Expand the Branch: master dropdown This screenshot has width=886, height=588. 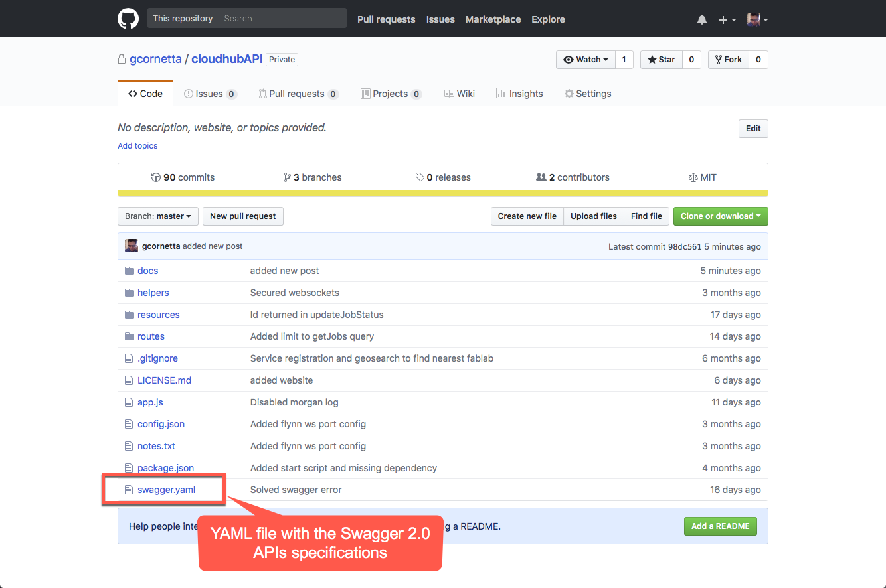click(x=158, y=216)
